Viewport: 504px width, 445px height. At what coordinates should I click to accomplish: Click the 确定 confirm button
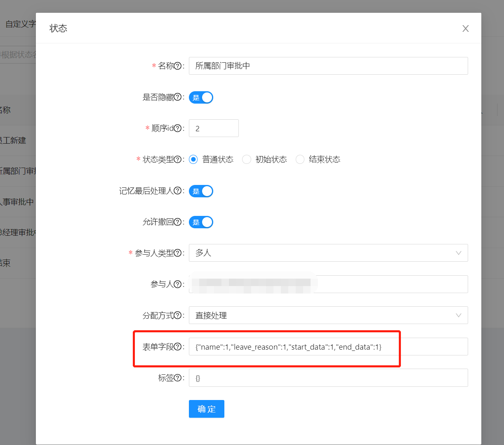pyautogui.click(x=207, y=409)
